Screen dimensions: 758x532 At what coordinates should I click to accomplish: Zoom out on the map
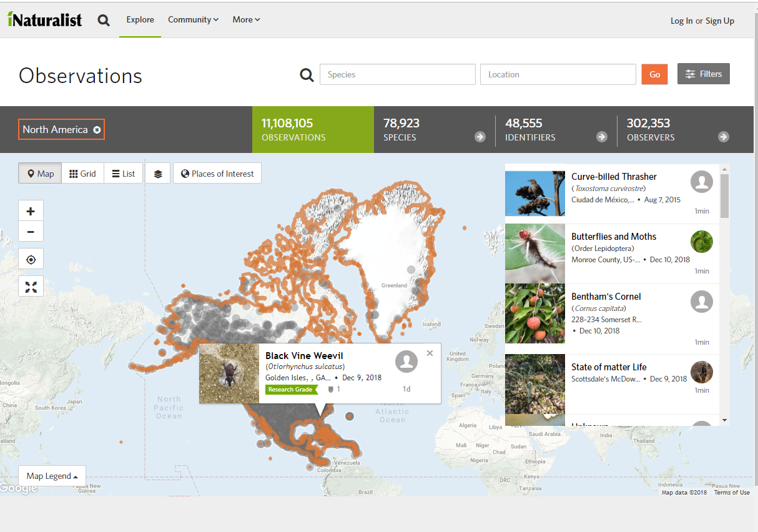pyautogui.click(x=31, y=232)
